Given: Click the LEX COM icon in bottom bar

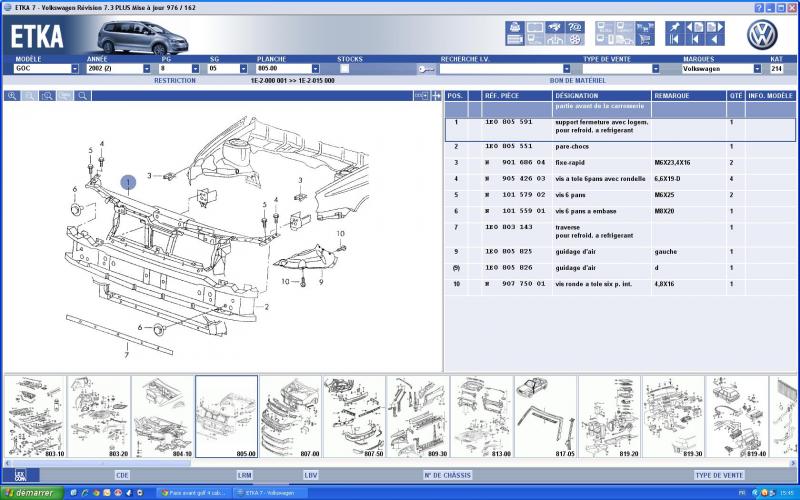Looking at the screenshot, I should tap(20, 475).
